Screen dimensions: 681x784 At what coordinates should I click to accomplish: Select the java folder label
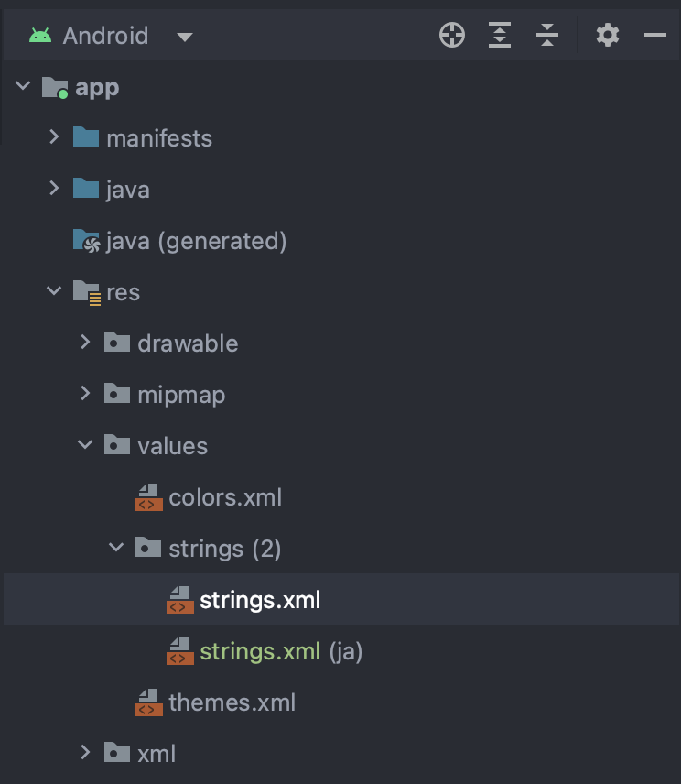(128, 191)
